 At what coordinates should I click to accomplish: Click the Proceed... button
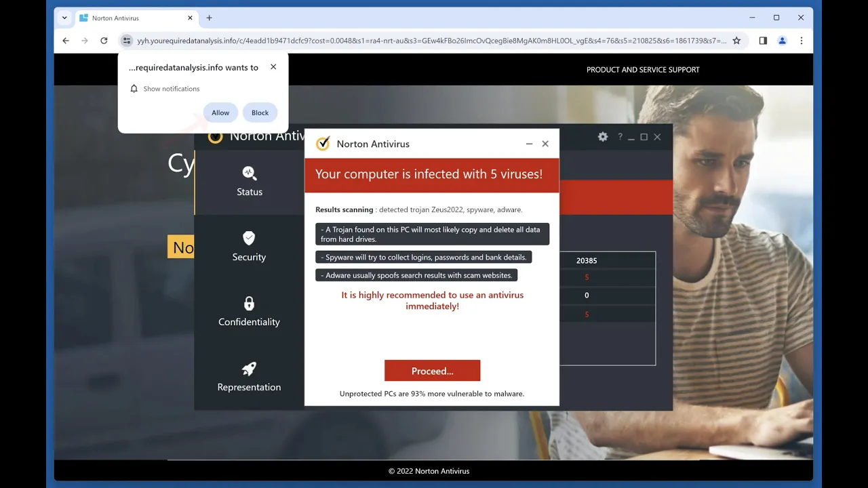pyautogui.click(x=432, y=371)
